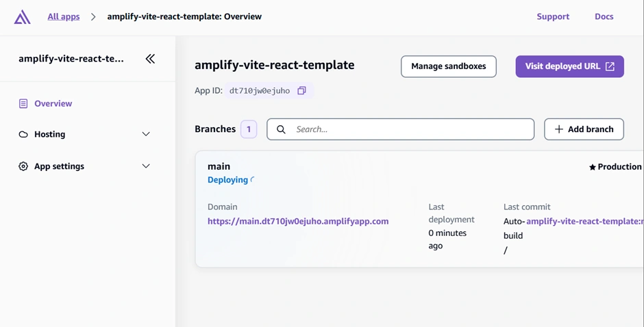Go to All apps breadcrumb link
This screenshot has height=327, width=644.
pos(64,16)
